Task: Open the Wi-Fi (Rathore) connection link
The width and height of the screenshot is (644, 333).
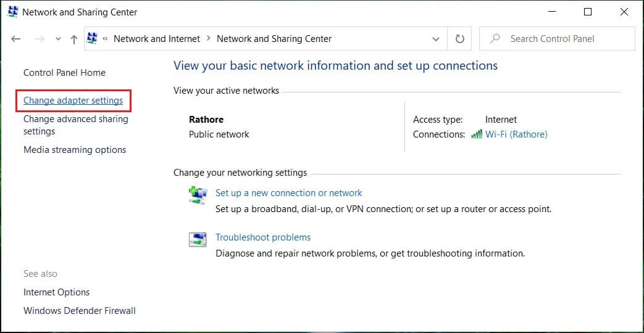Action: coord(516,134)
